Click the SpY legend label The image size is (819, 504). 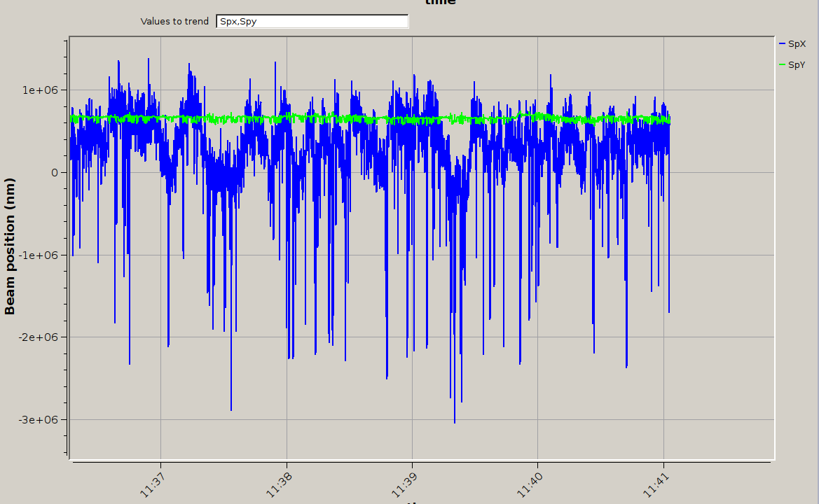point(797,65)
